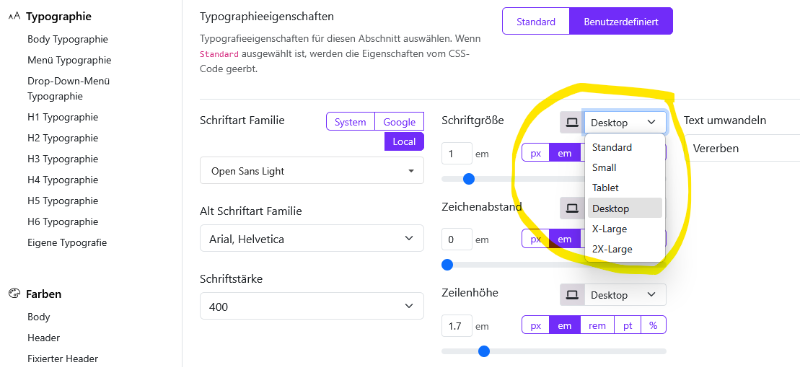This screenshot has height=367, width=800.
Task: Click the Local font source button
Action: coord(404,141)
